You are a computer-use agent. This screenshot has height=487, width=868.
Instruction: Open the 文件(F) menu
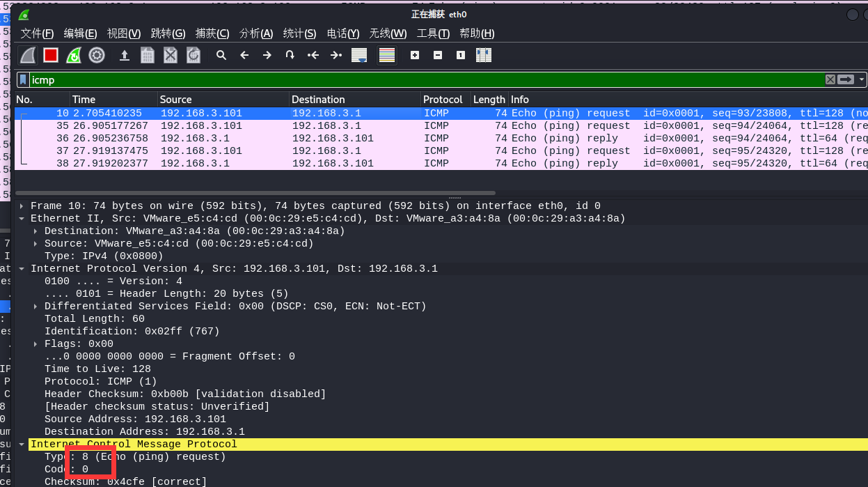coord(37,33)
